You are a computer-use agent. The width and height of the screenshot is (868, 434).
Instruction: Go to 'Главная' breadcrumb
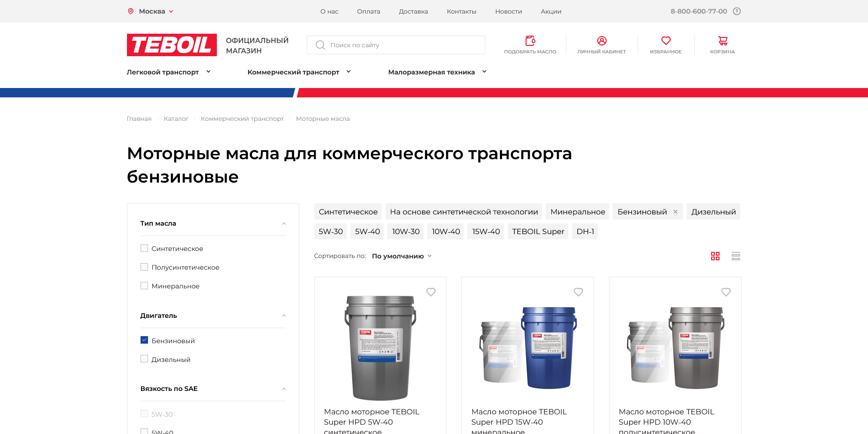point(139,119)
